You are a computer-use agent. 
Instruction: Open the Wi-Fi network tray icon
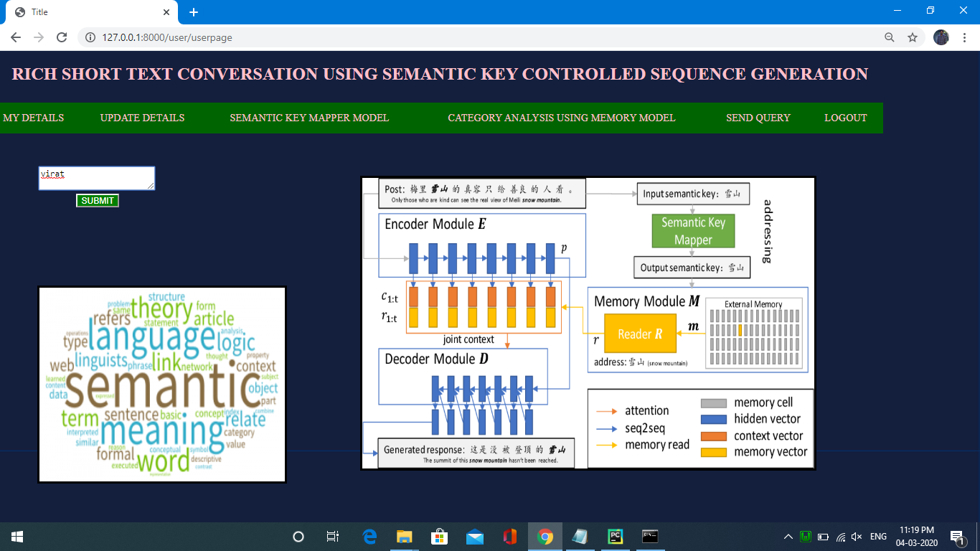point(841,537)
